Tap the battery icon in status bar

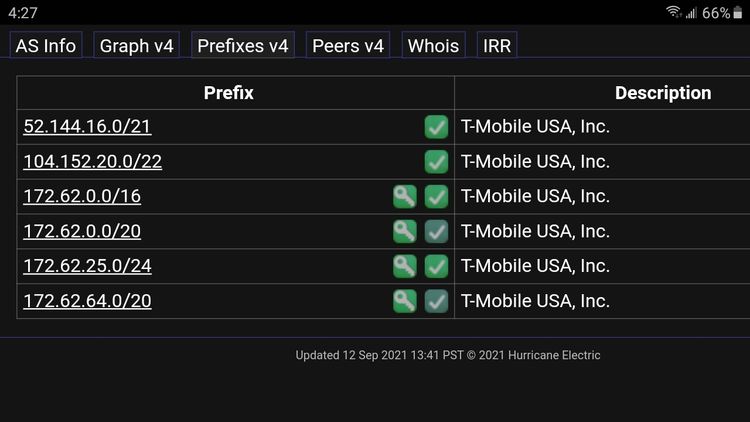click(x=738, y=12)
